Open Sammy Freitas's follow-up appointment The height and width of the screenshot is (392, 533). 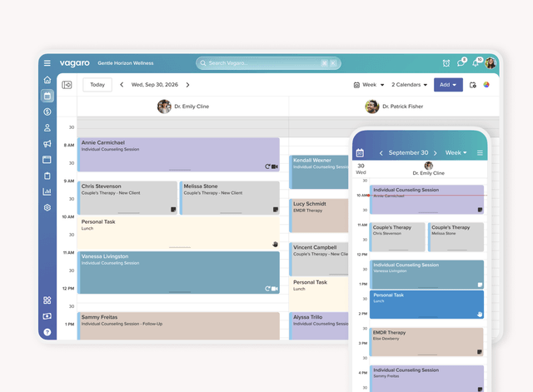[x=178, y=325]
